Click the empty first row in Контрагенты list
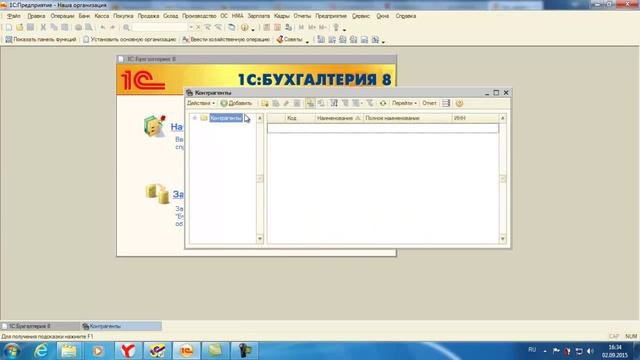640x360 pixels. coord(383,128)
